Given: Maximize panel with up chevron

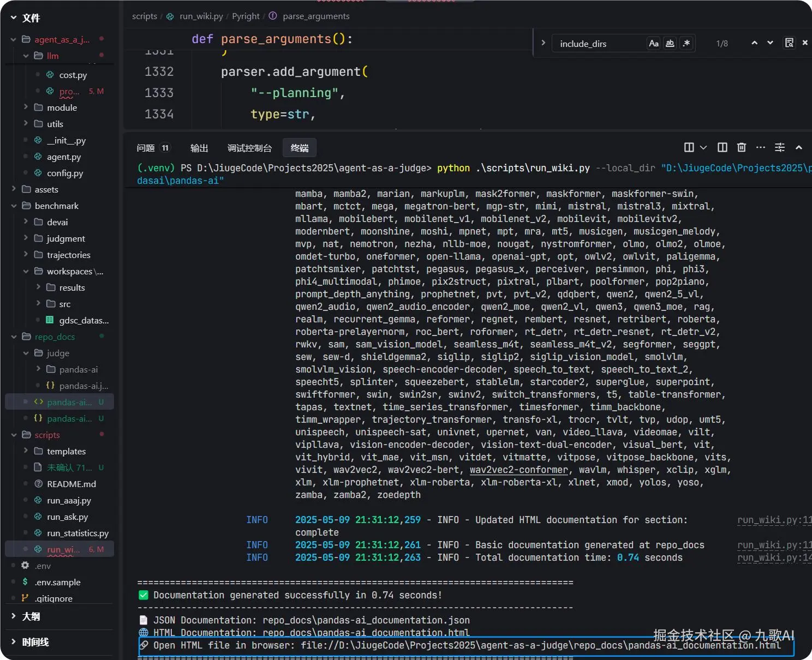Looking at the screenshot, I should click(x=798, y=147).
